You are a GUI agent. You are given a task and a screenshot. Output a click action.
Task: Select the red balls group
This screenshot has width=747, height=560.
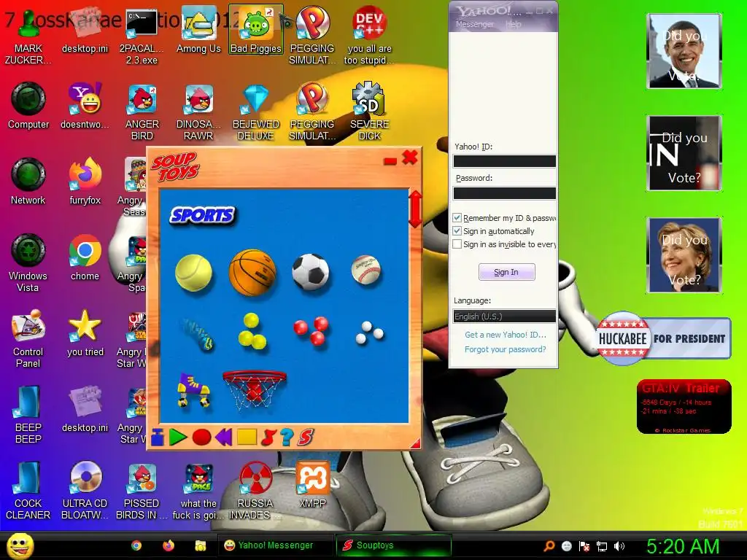tap(311, 331)
